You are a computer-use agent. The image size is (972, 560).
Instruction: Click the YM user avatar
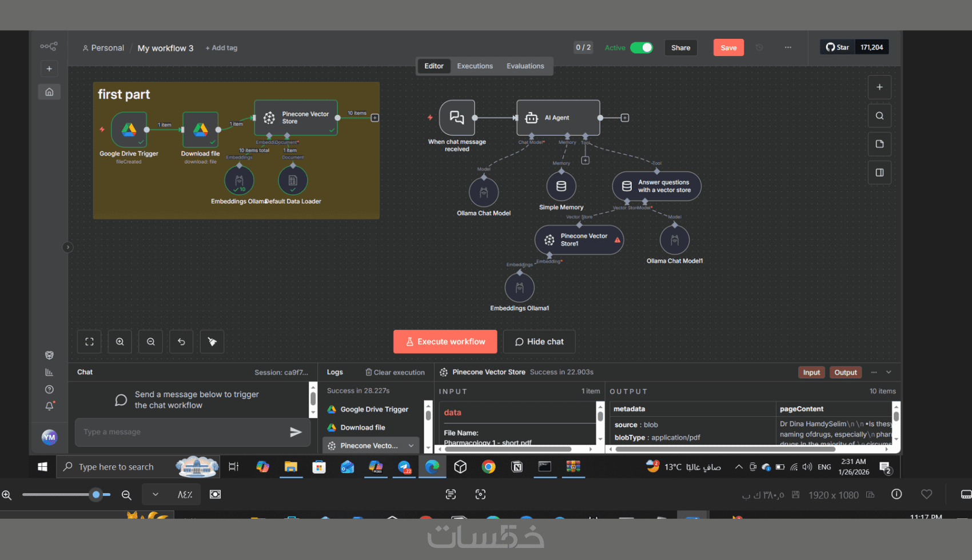49,438
